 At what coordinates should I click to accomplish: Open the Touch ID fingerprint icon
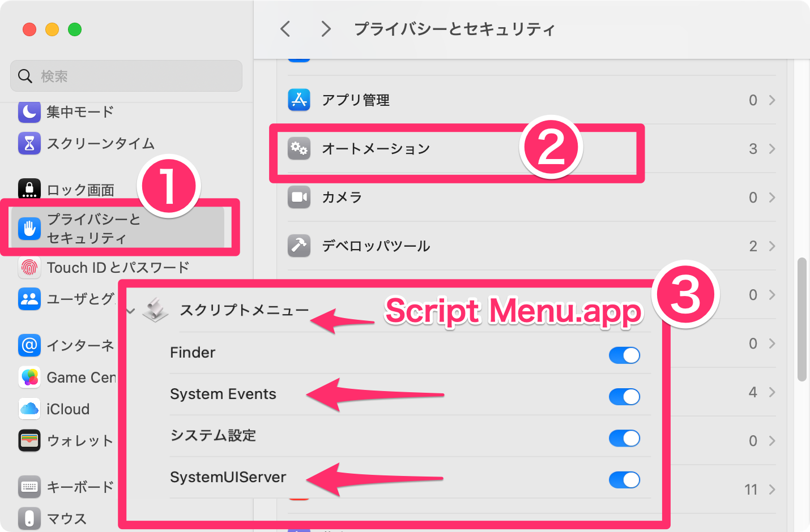tap(29, 267)
